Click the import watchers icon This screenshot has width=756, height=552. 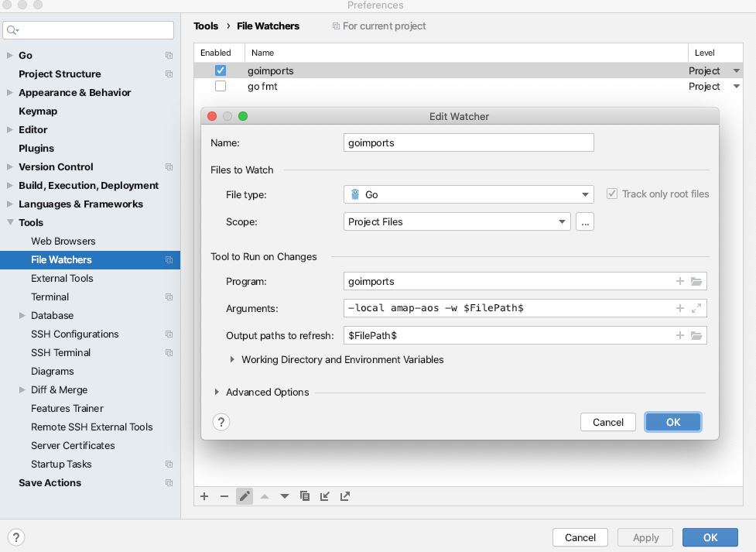[x=325, y=496]
